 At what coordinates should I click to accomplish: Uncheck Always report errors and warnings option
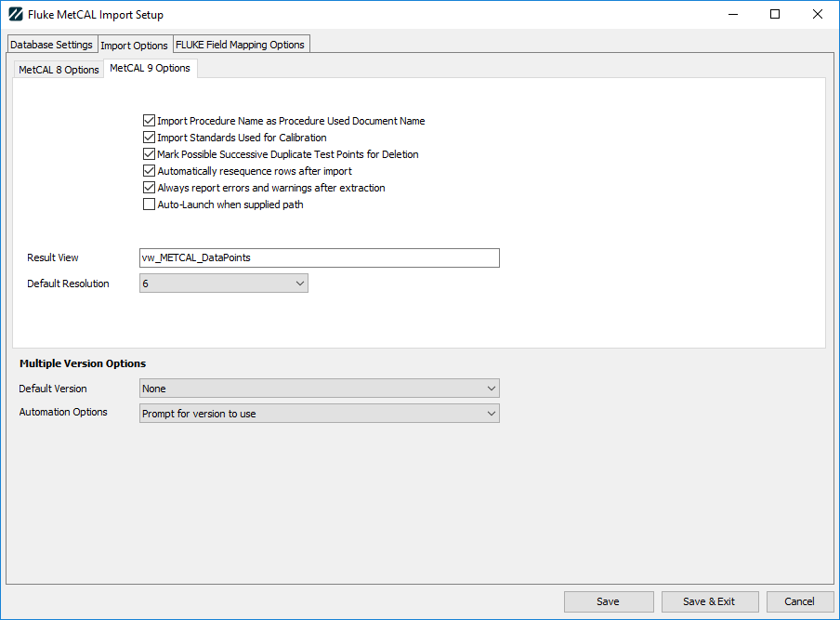click(149, 188)
